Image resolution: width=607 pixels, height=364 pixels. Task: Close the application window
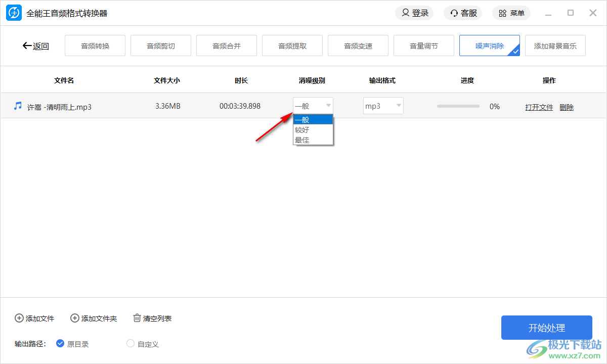coord(593,13)
